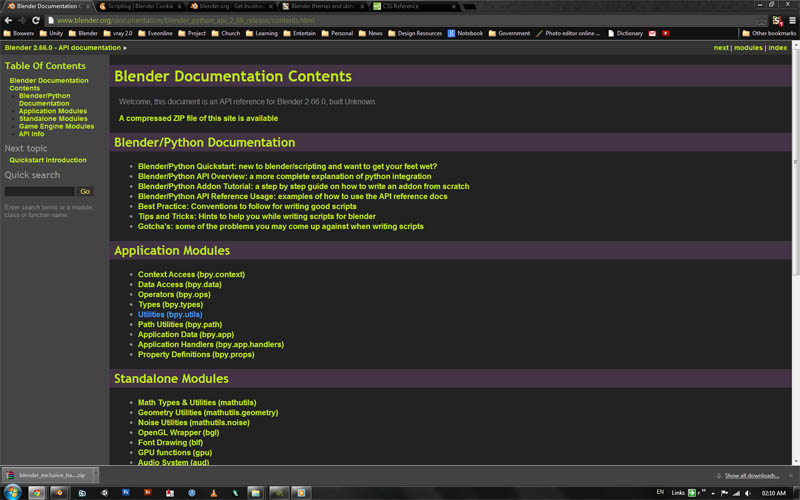800x500 pixels.
Task: Open Property Definitions (bpy.props) link
Action: (196, 355)
